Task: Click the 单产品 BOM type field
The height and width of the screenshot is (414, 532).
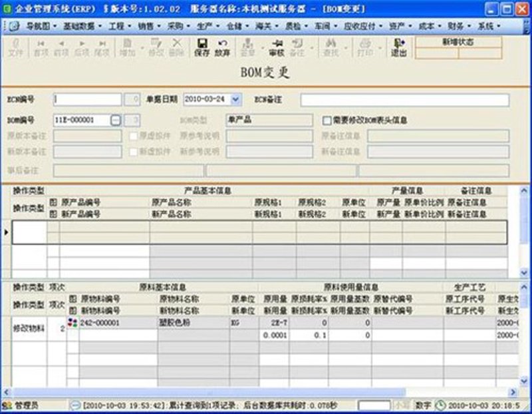Action: point(269,120)
